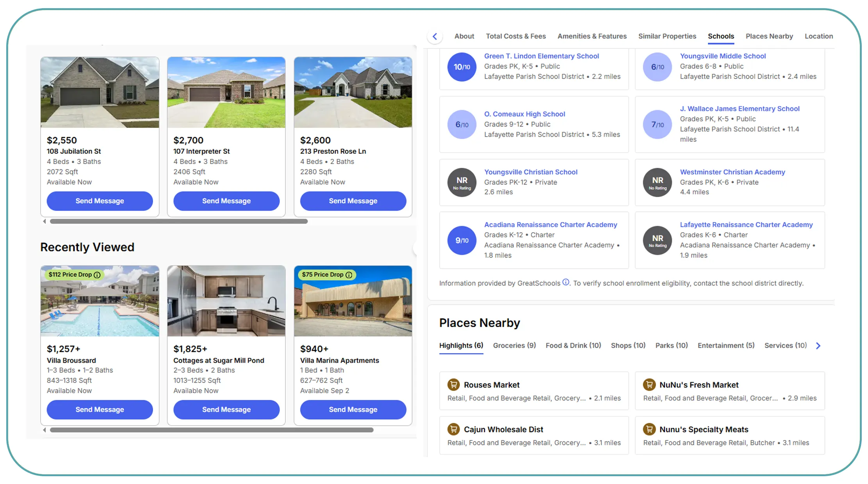Open Lafayette Renaissance Charter Academy link

[746, 224]
